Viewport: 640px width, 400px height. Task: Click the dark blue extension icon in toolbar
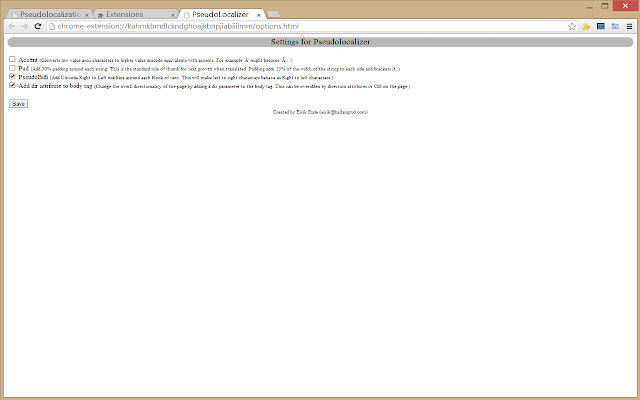600,26
